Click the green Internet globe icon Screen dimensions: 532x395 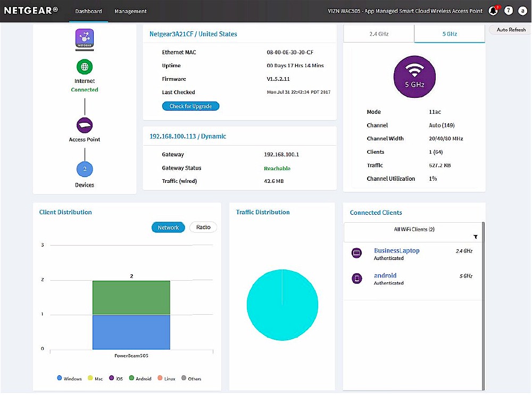(x=85, y=67)
